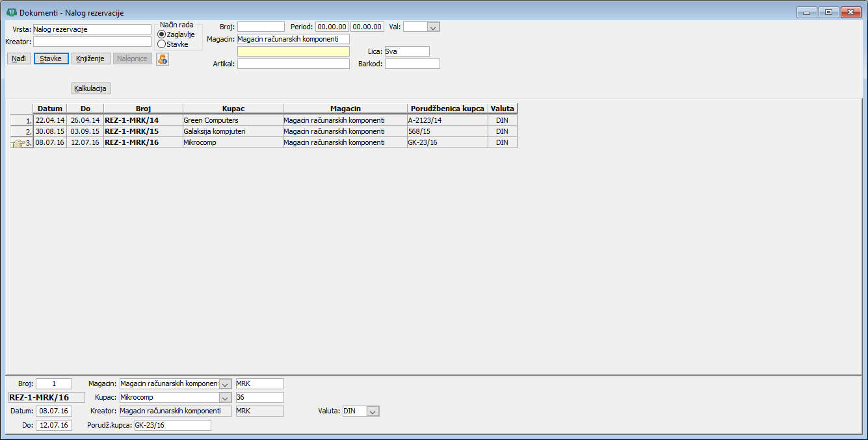Click the yellow highlighted field under Magacin

293,51
